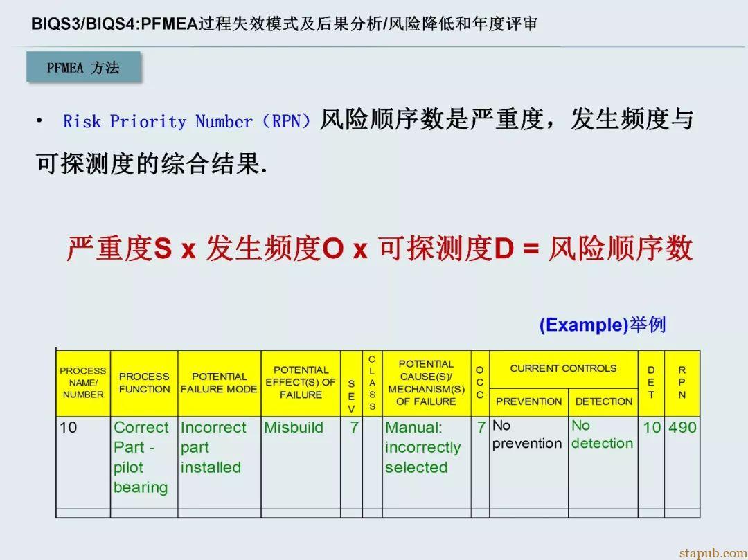This screenshot has width=748, height=560.
Task: Select the PROCESS NAME/NUMBER header cell
Action: click(x=83, y=383)
